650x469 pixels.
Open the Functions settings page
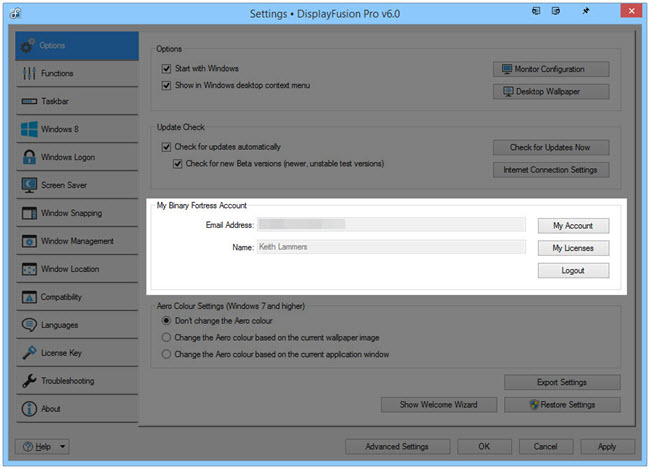click(x=77, y=73)
